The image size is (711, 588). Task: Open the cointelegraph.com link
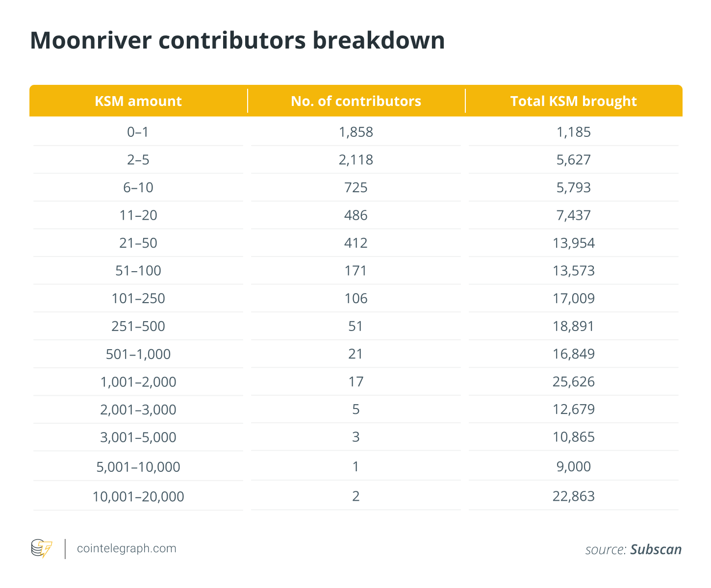(127, 548)
